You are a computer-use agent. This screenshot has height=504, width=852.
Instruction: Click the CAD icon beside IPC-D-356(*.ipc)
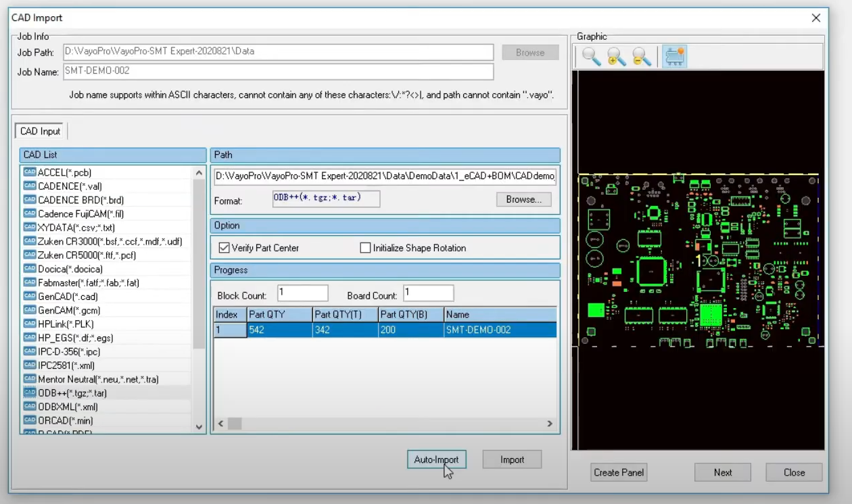pos(30,351)
